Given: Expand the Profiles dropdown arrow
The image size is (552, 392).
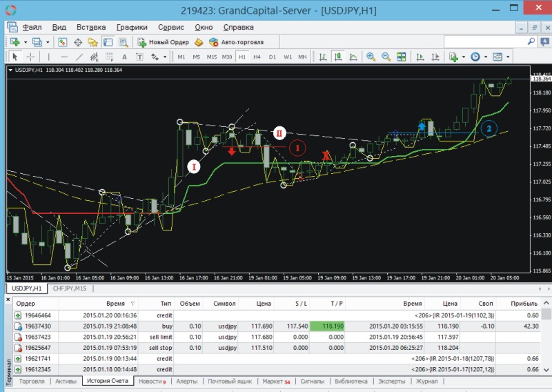Looking at the screenshot, I should (x=48, y=42).
